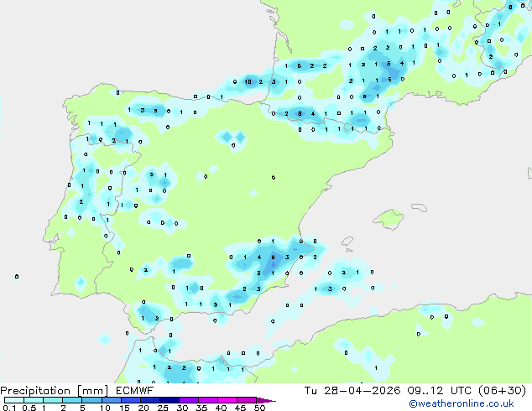This screenshot has height=411, width=532.
Task: Click the 1–2 mm legend color swatch
Action: 53,400
